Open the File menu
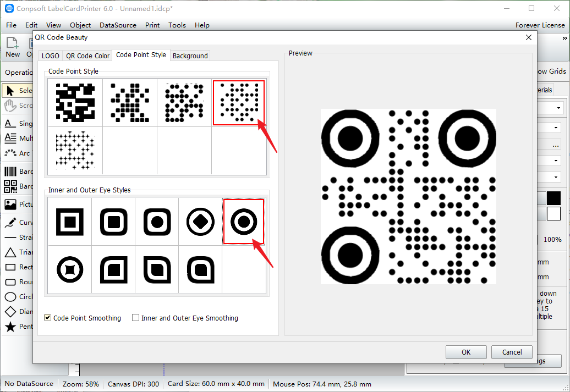570x392 pixels. coord(11,25)
